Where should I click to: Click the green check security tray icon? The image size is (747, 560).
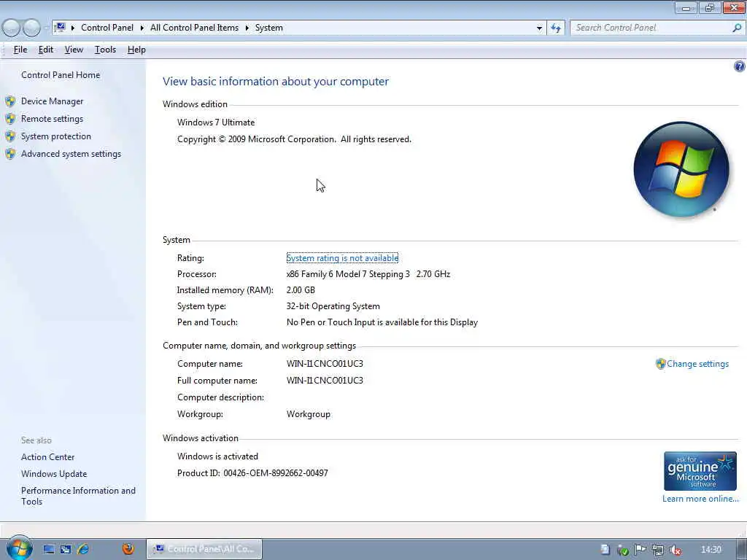[x=623, y=551]
